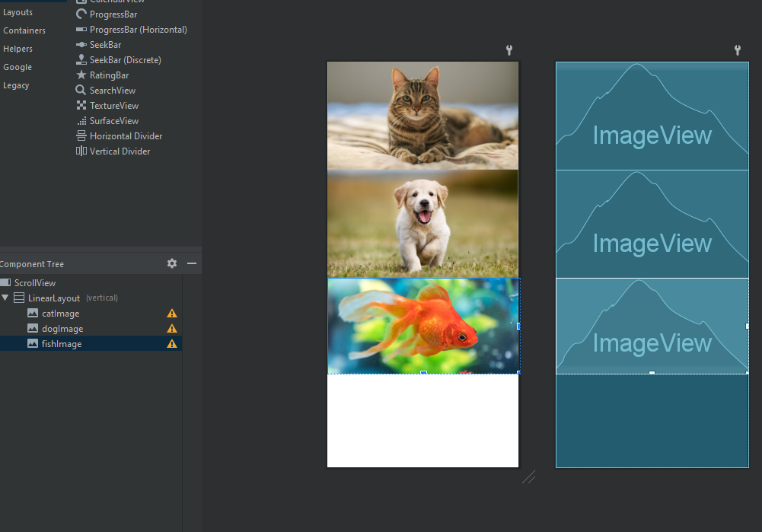Image resolution: width=762 pixels, height=532 pixels.
Task: Collapse the LinearLayout tree node
Action: [6, 298]
